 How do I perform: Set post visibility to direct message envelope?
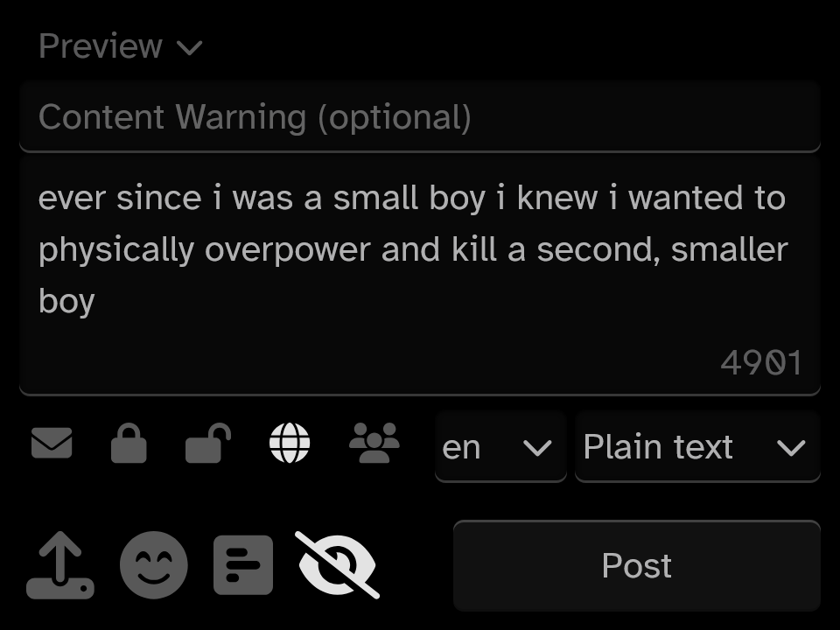52,443
